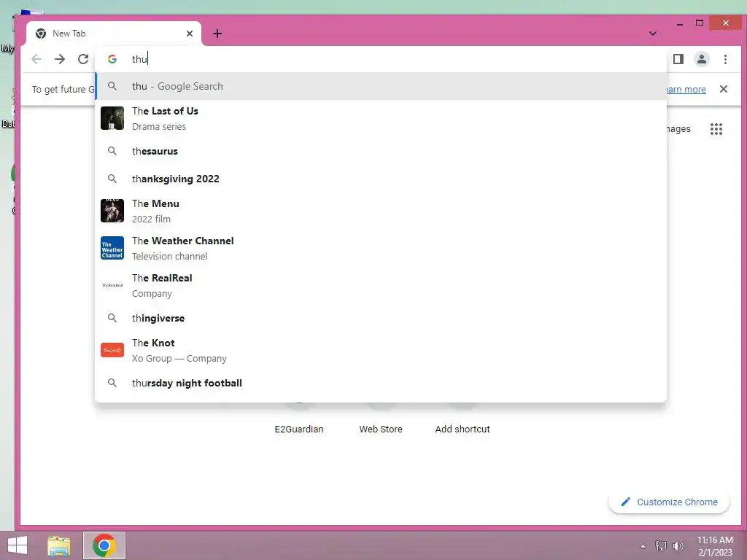747x560 pixels.
Task: Click Customize Chrome button
Action: point(669,502)
